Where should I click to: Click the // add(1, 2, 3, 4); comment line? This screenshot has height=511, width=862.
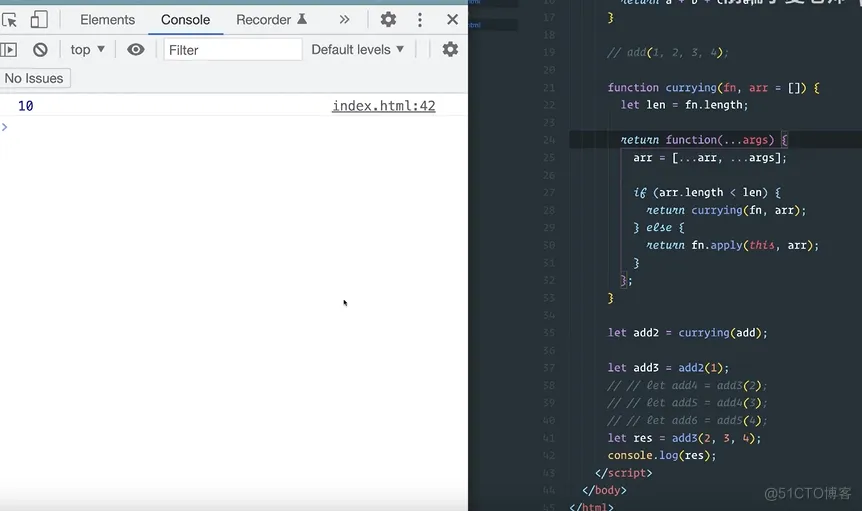tap(668, 53)
